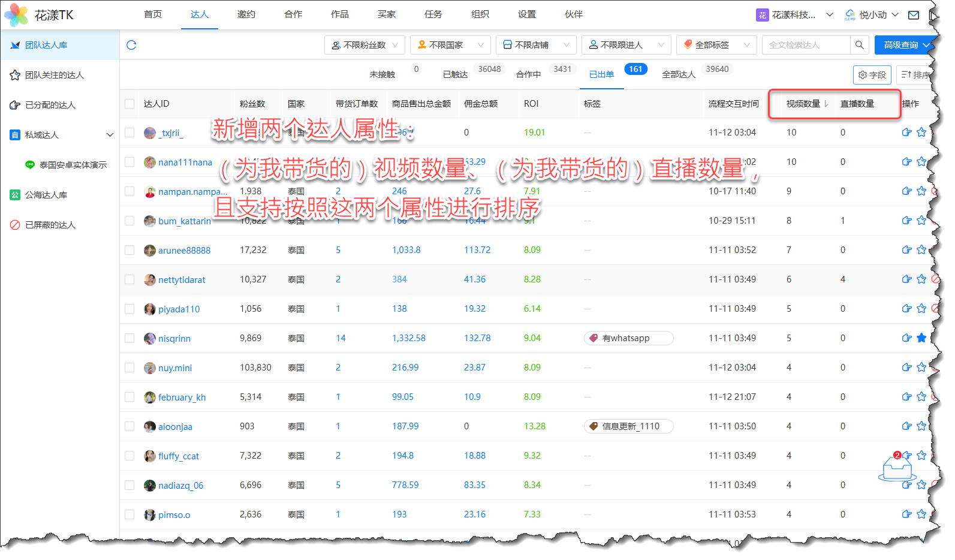Open the 不限粉丝数 filter dropdown
The width and height of the screenshot is (955, 560).
[x=364, y=45]
